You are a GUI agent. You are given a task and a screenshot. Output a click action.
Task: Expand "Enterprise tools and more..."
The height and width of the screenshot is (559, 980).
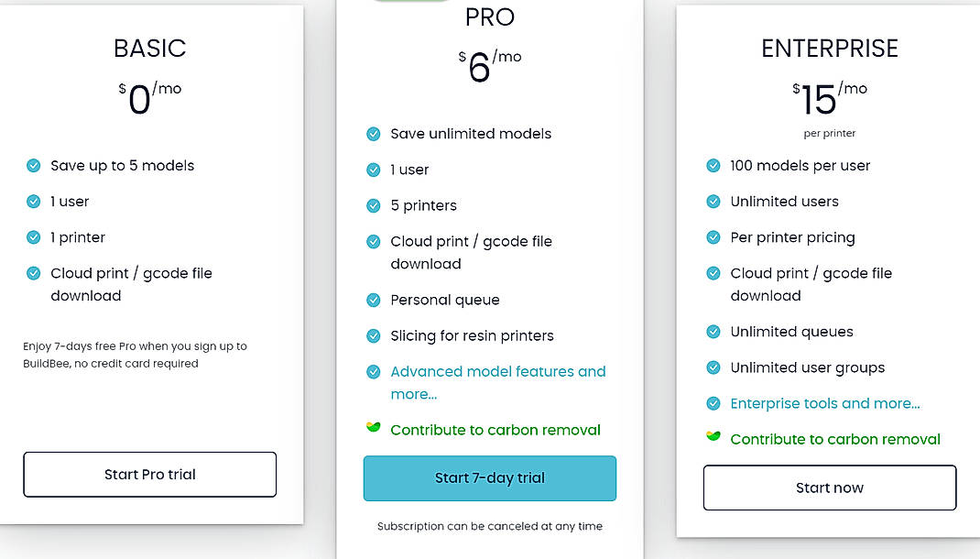click(x=825, y=403)
